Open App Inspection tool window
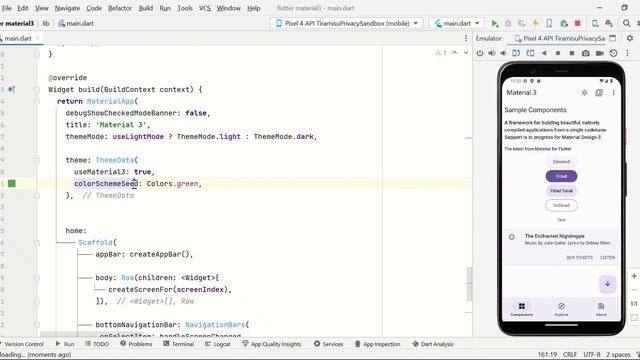640x360 pixels. tap(377, 344)
